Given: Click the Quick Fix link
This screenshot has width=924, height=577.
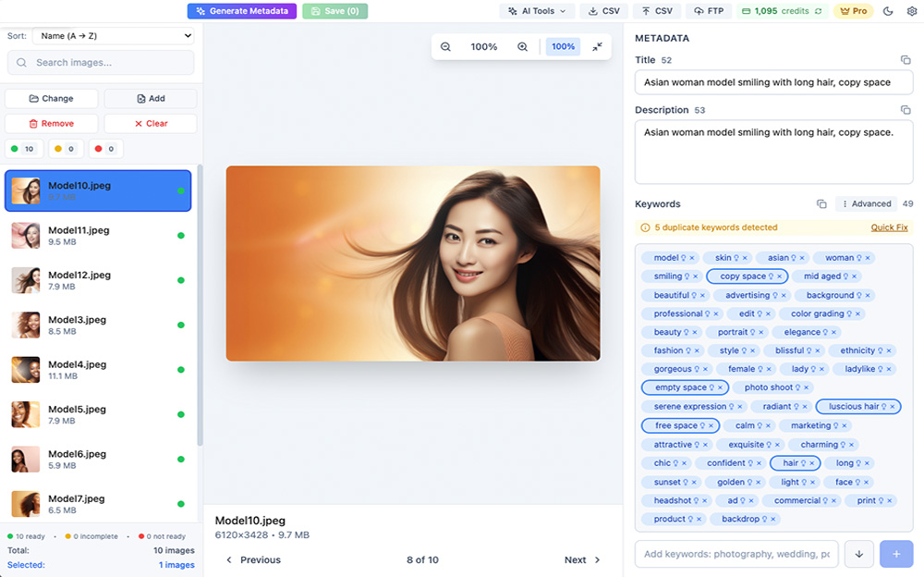Looking at the screenshot, I should point(889,227).
